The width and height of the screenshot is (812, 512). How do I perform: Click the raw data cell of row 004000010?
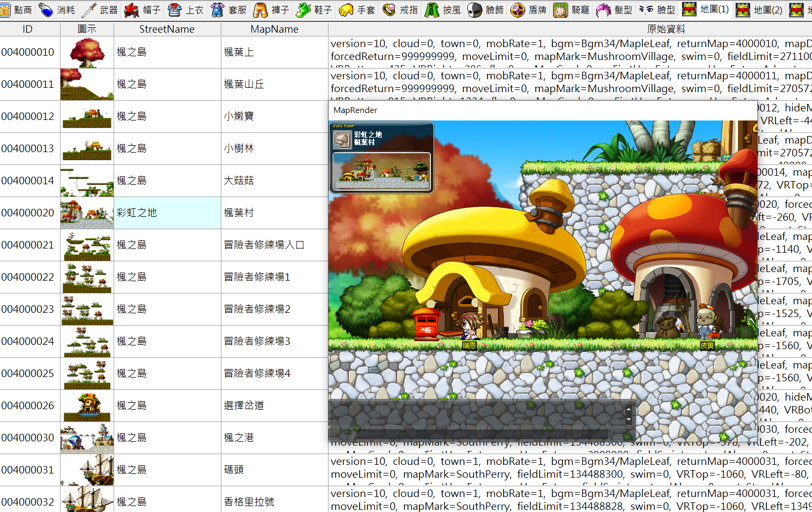(x=570, y=52)
